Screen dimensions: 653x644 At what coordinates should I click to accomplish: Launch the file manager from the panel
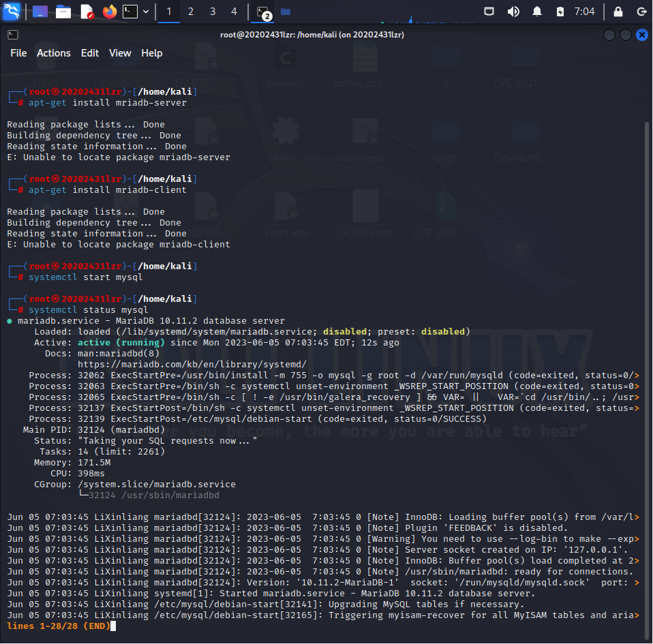pos(63,12)
